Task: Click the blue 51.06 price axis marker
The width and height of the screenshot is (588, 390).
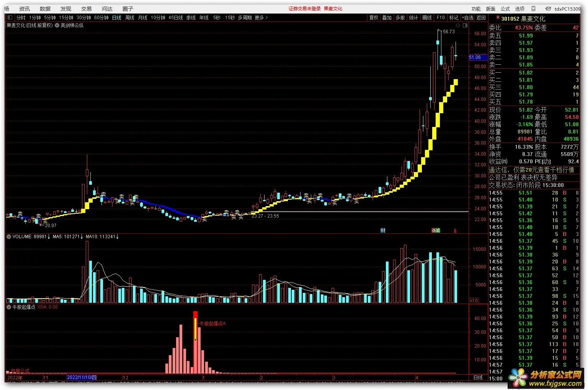Action: coord(478,57)
